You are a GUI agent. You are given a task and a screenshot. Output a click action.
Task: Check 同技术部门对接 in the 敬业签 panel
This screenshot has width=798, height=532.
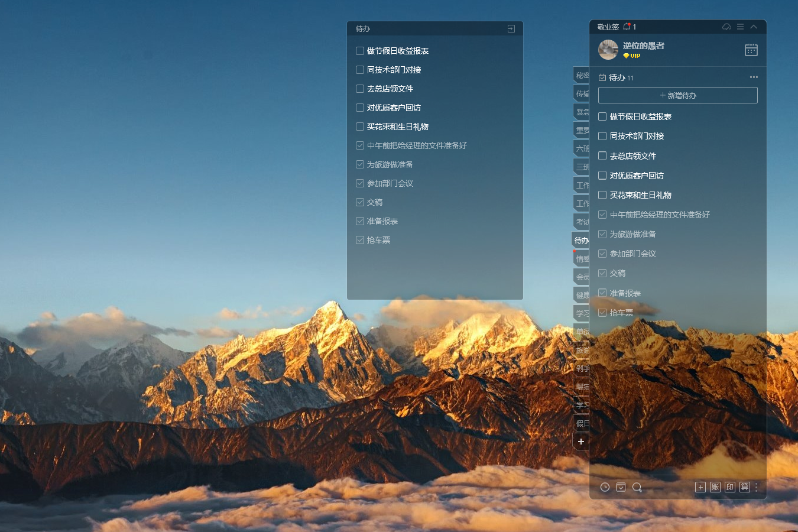[x=602, y=136]
